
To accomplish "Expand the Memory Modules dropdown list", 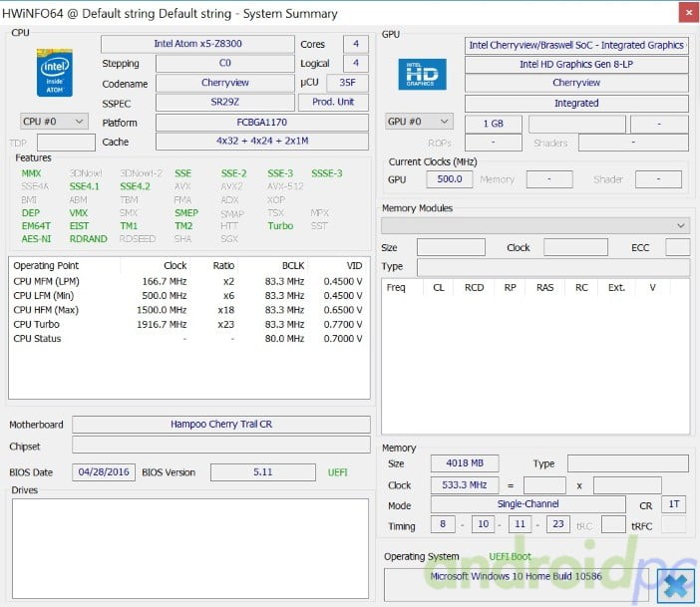I will (534, 225).
